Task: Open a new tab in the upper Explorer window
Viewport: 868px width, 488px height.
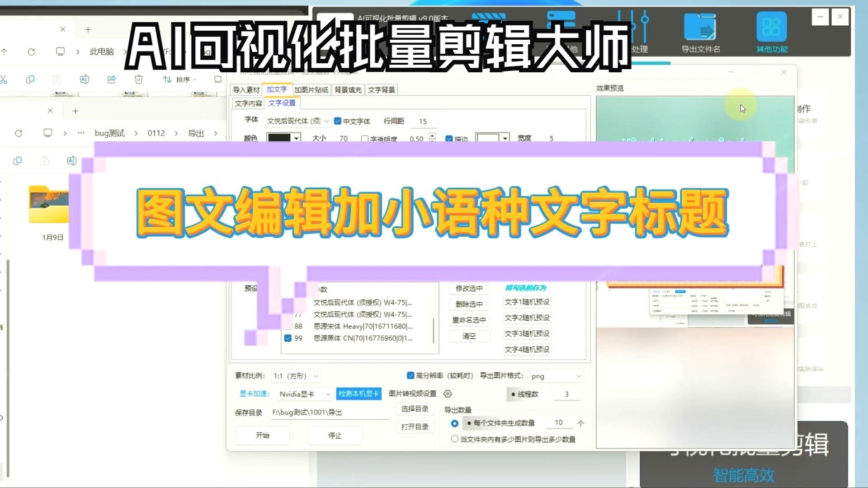Action: pos(88,29)
